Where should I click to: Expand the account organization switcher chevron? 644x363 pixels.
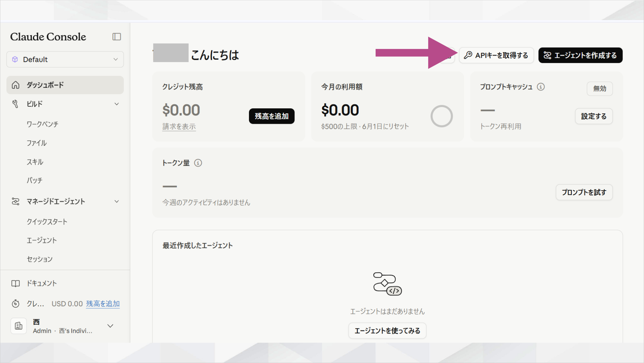tap(110, 326)
